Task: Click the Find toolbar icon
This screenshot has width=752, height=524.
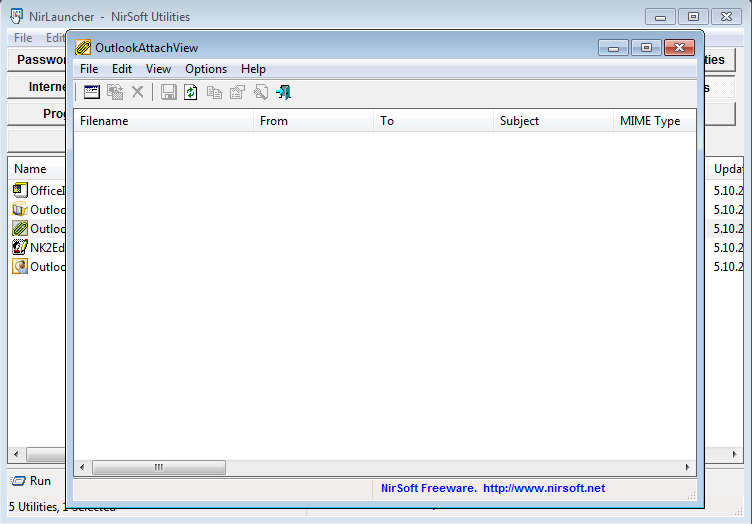Action: click(x=260, y=92)
